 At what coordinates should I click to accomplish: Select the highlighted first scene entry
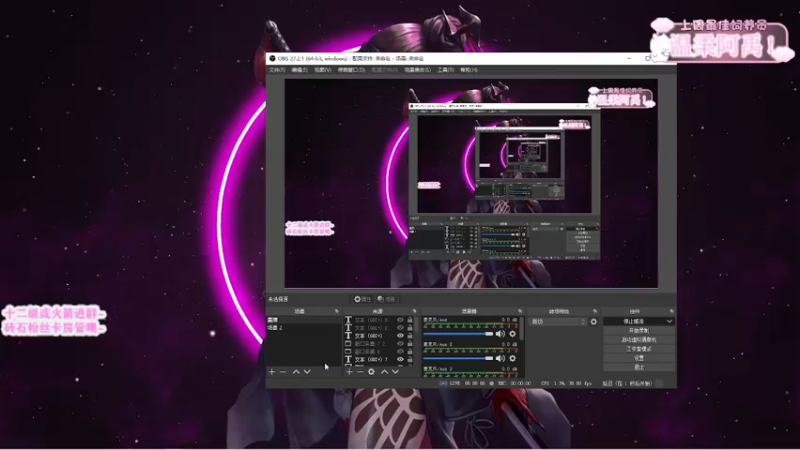pos(303,320)
